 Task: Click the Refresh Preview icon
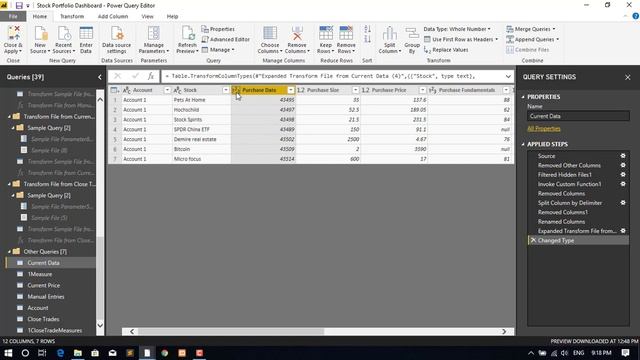click(188, 33)
